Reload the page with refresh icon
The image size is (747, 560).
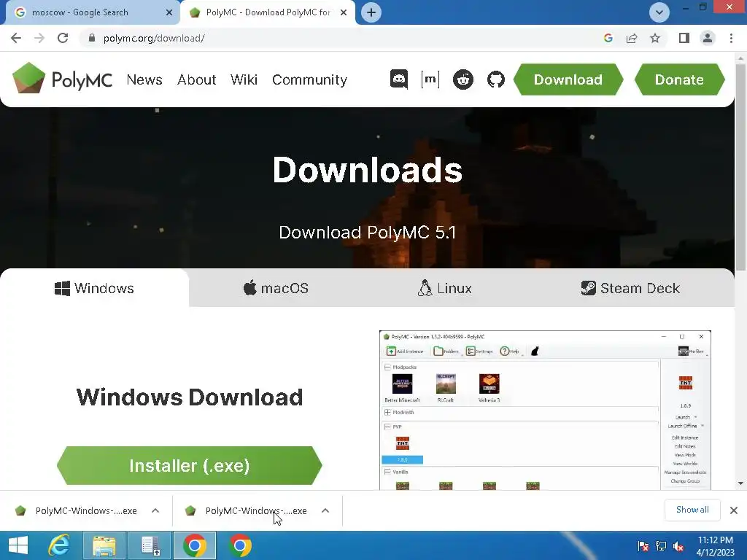(x=63, y=38)
